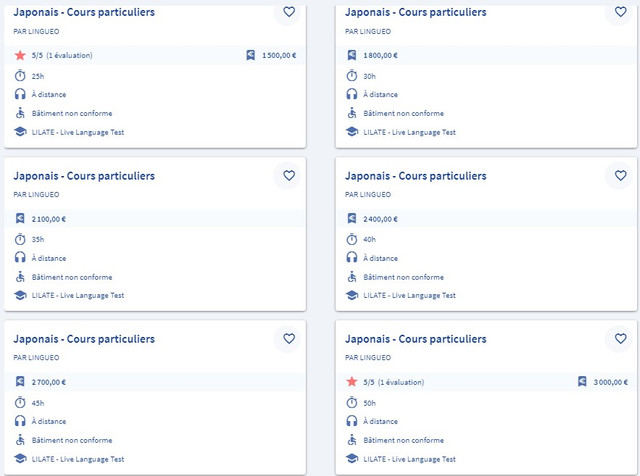This screenshot has height=476, width=640.
Task: Click the headphones icon on the 50h course
Action: point(351,420)
